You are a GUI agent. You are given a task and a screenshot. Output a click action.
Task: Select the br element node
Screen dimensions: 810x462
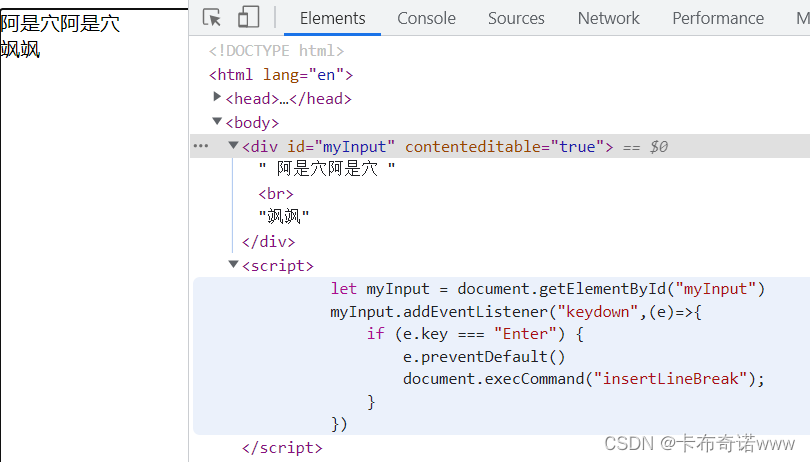[x=276, y=194]
